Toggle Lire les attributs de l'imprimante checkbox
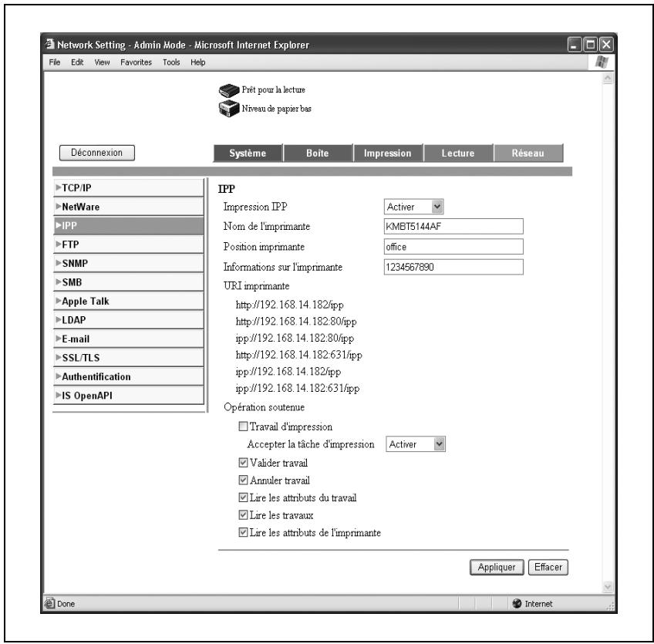 pyautogui.click(x=243, y=533)
